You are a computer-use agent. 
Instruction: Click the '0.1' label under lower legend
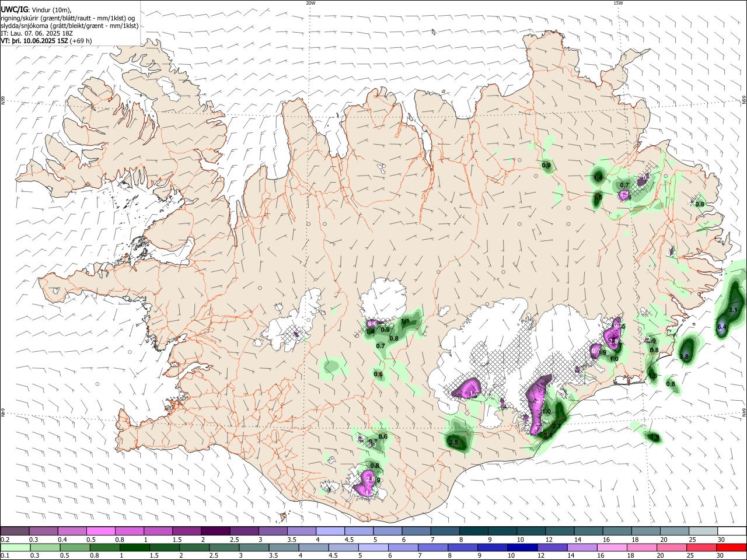click(4, 555)
